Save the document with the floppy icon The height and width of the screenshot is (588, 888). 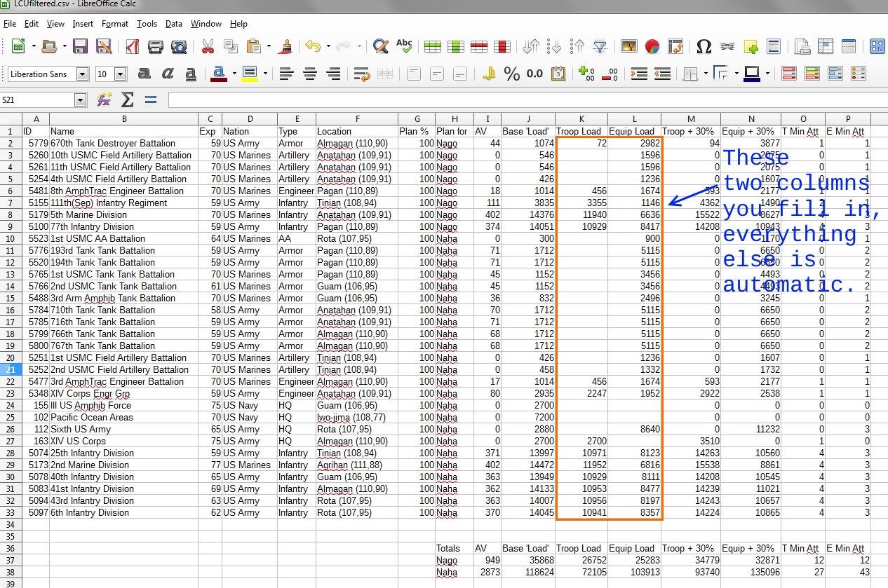point(81,47)
